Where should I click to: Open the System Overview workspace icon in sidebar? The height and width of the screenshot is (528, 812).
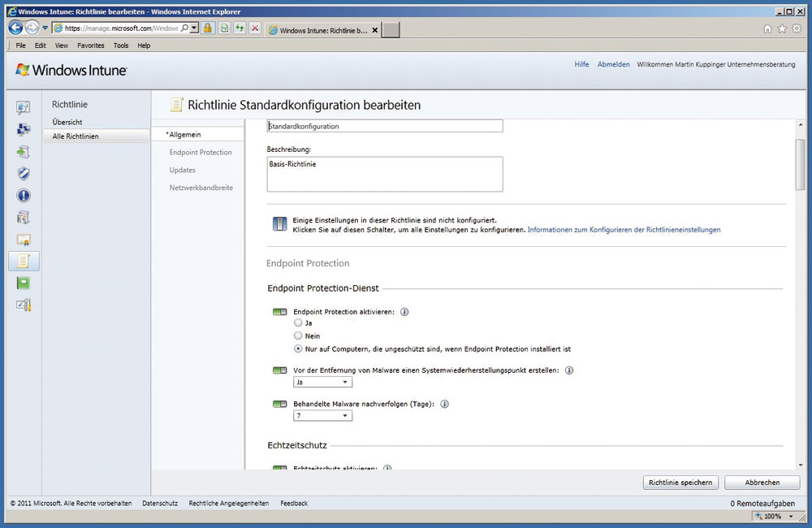[x=24, y=107]
